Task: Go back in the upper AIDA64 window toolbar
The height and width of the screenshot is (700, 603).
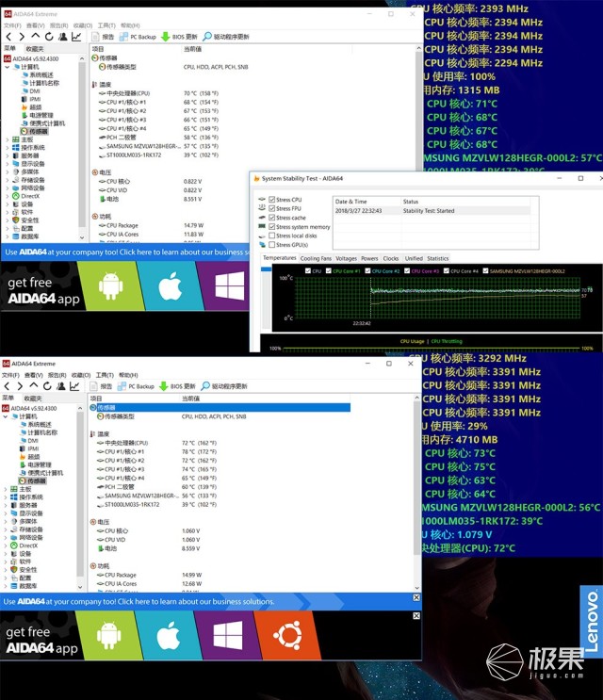Action: click(8, 37)
